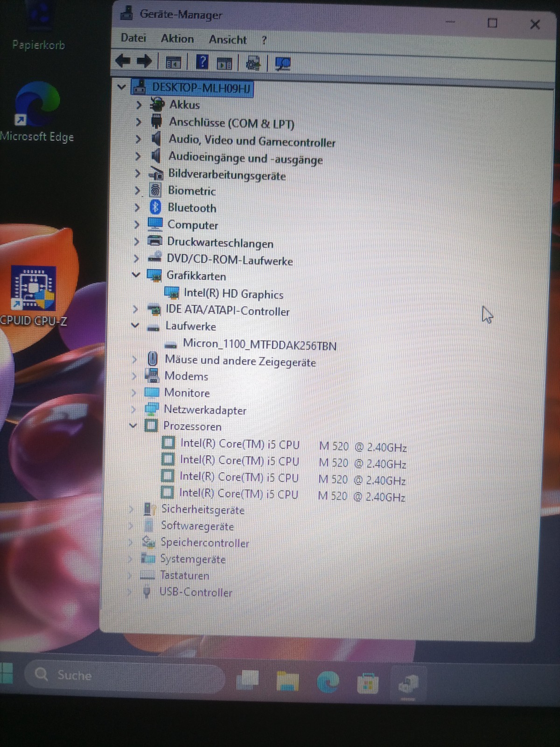This screenshot has height=747, width=560.
Task: Open the Ansicht menu
Action: (x=228, y=40)
